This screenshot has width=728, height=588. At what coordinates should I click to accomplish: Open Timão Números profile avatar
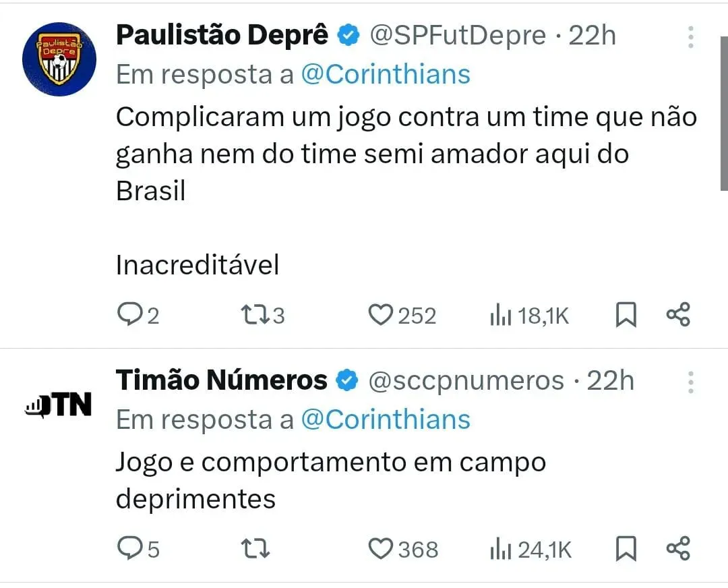pos(59,405)
